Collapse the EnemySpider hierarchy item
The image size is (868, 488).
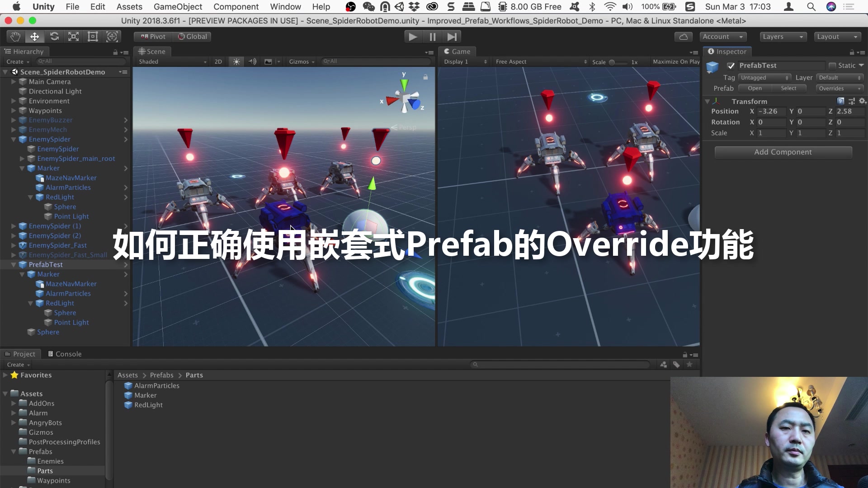point(13,139)
